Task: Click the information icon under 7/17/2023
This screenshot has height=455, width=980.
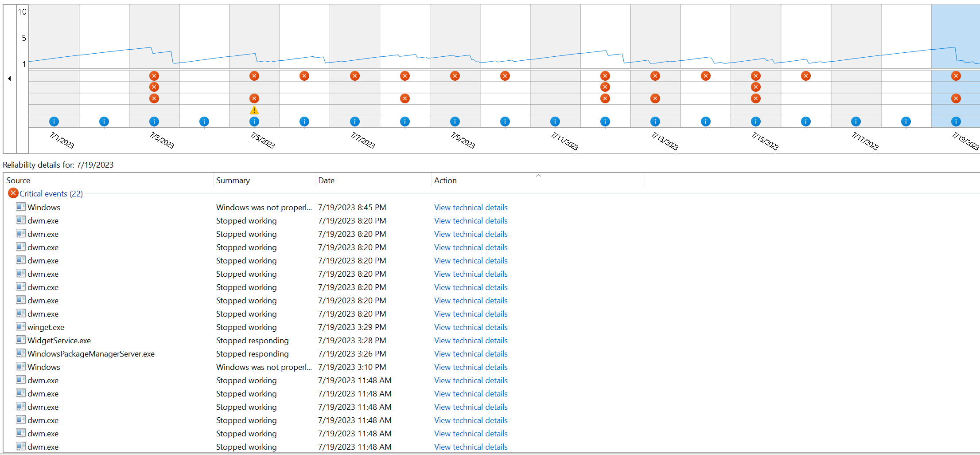Action: point(856,122)
